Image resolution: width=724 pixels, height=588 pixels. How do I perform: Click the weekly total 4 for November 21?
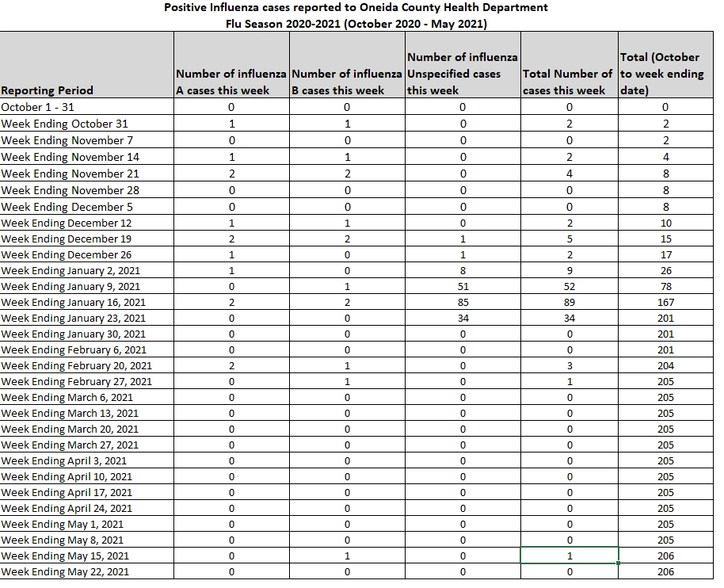(x=570, y=174)
